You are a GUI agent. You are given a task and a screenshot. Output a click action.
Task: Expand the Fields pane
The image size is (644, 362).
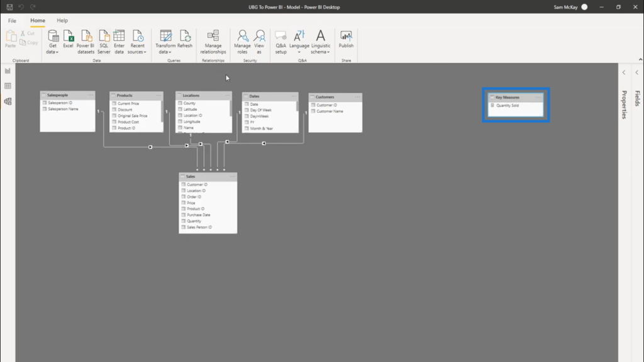point(637,73)
